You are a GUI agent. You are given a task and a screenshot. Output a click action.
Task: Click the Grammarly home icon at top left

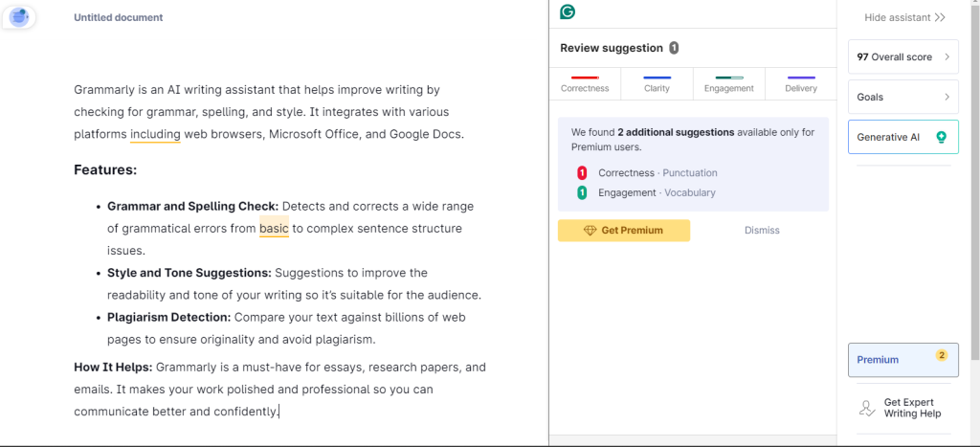[x=19, y=17]
